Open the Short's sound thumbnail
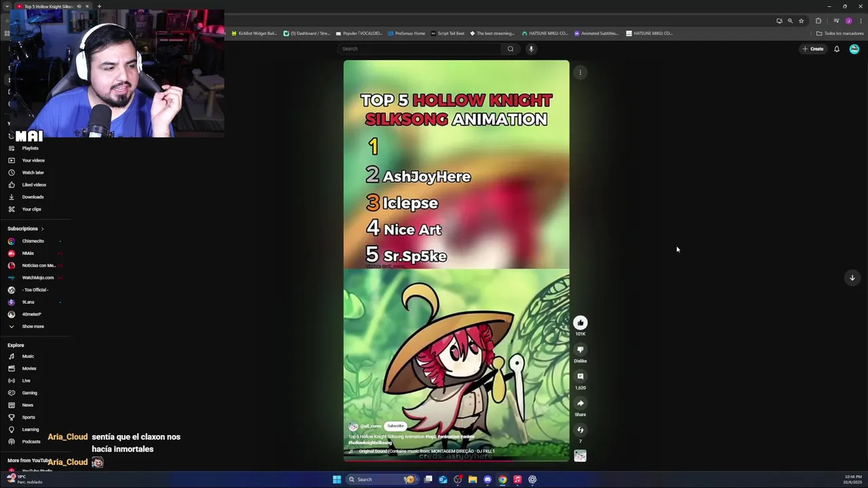This screenshot has width=868, height=488. click(580, 456)
